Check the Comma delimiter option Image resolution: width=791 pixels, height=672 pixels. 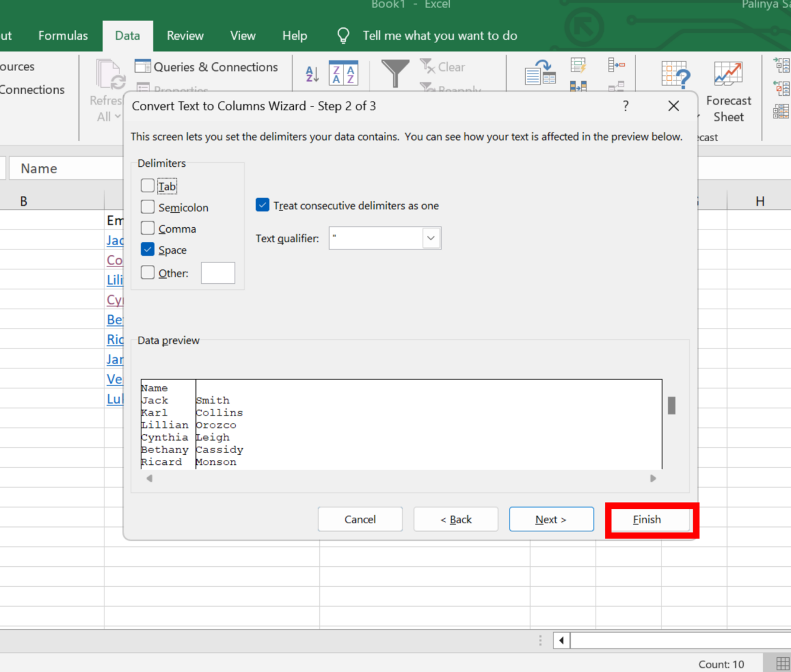(x=147, y=228)
